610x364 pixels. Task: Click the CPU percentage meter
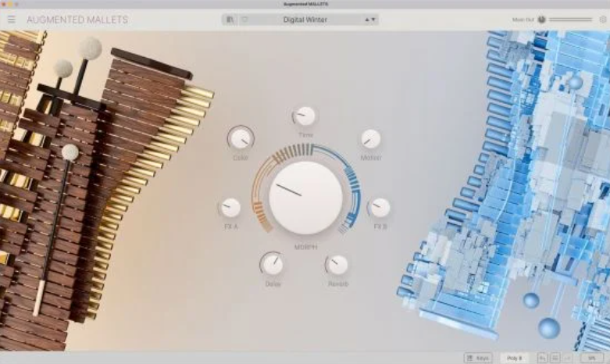pyautogui.click(x=592, y=358)
